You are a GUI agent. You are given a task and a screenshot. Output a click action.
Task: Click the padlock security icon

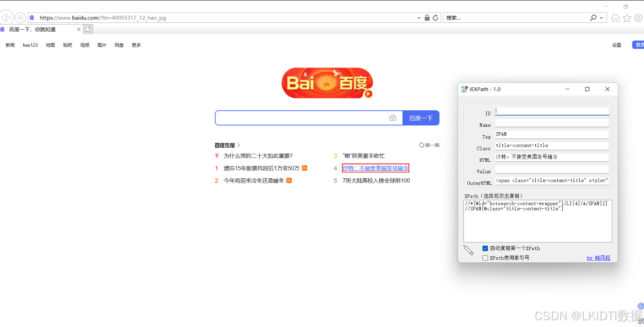[427, 18]
